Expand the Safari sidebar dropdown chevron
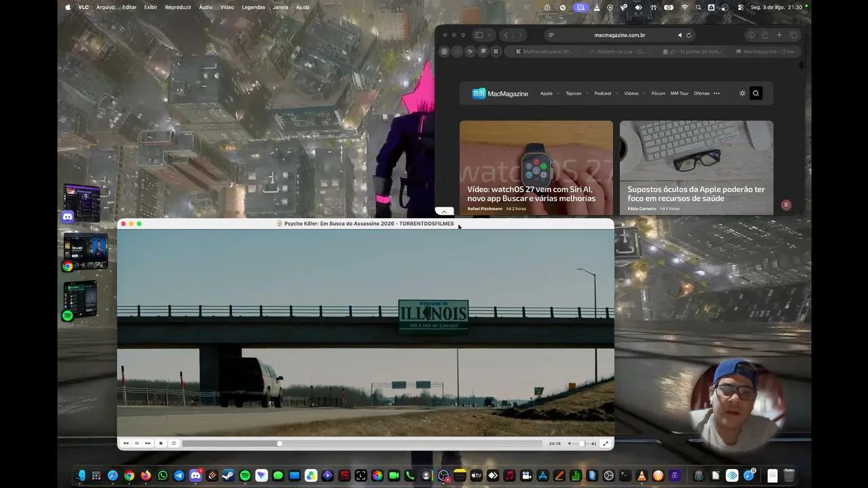The height and width of the screenshot is (488, 868). pos(488,35)
